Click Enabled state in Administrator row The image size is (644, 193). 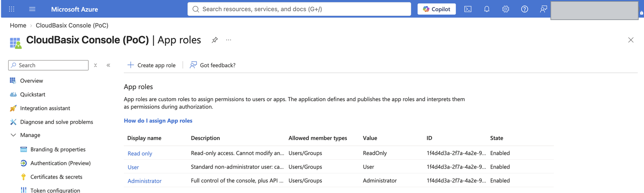click(x=500, y=181)
